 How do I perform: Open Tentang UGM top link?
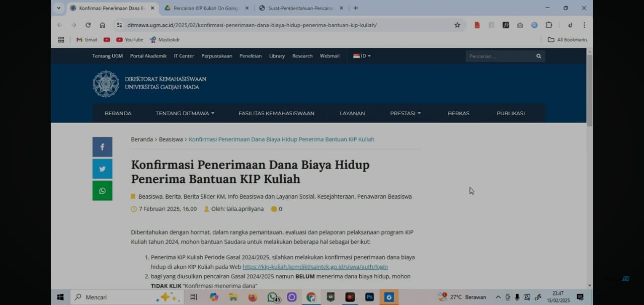(107, 56)
